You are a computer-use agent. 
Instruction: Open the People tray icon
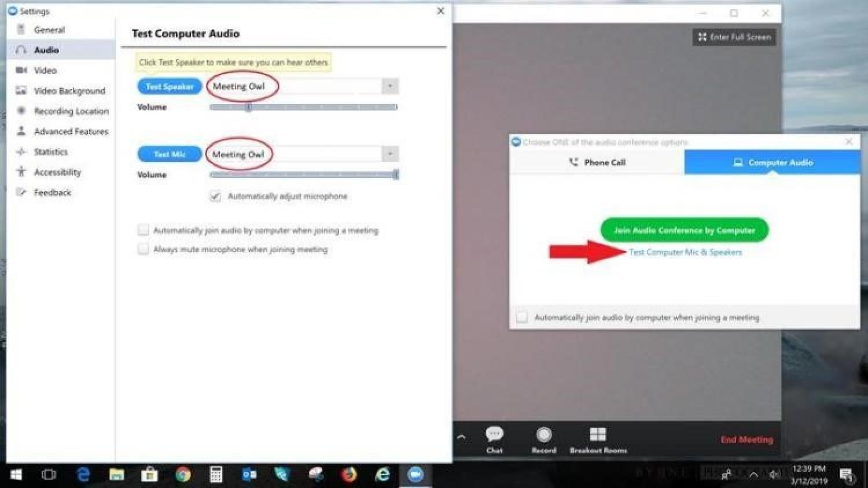727,475
